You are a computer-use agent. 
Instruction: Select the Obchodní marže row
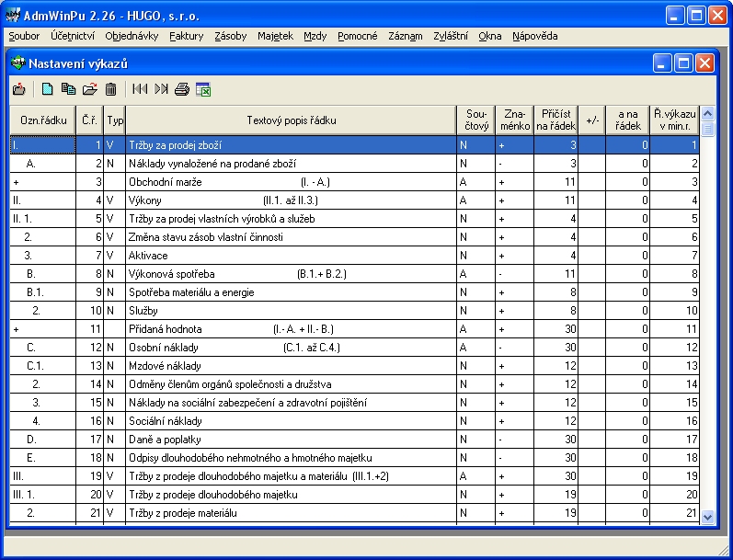(x=354, y=182)
